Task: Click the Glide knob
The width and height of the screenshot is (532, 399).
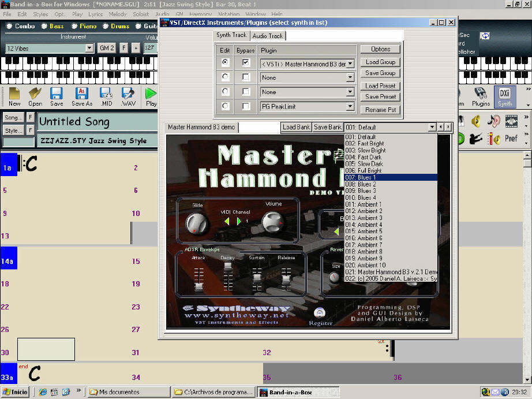Action: click(196, 223)
